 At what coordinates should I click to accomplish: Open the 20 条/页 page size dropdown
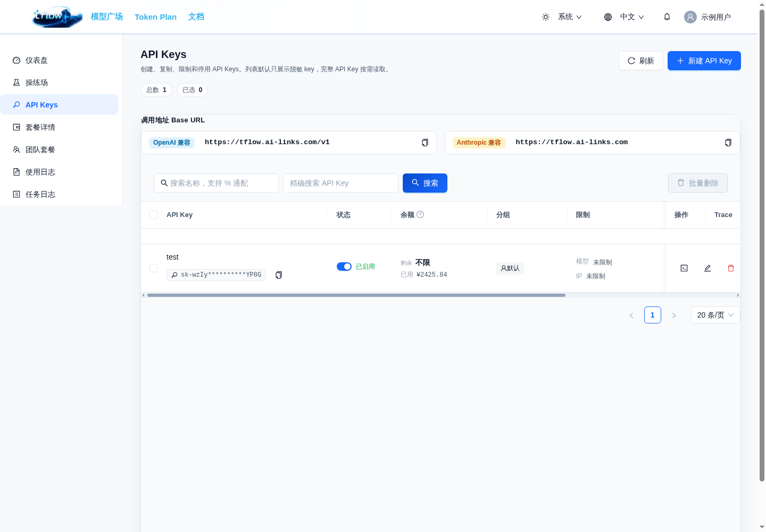click(x=715, y=315)
